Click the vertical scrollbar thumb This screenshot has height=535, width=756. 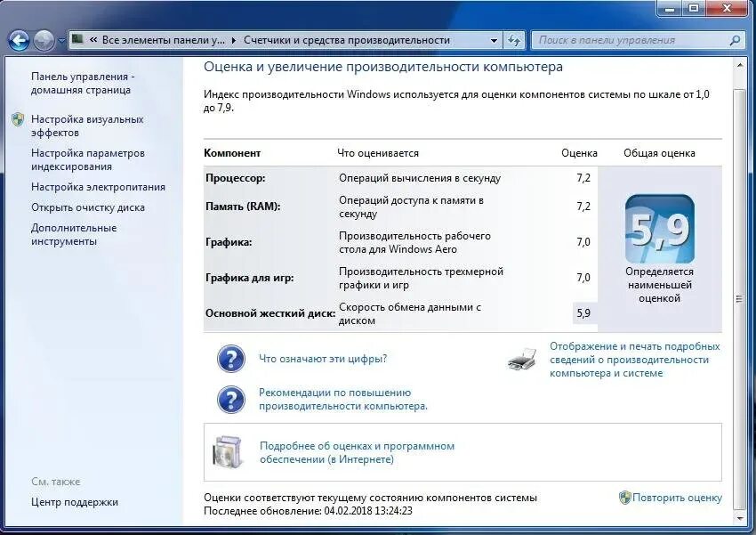tap(739, 299)
